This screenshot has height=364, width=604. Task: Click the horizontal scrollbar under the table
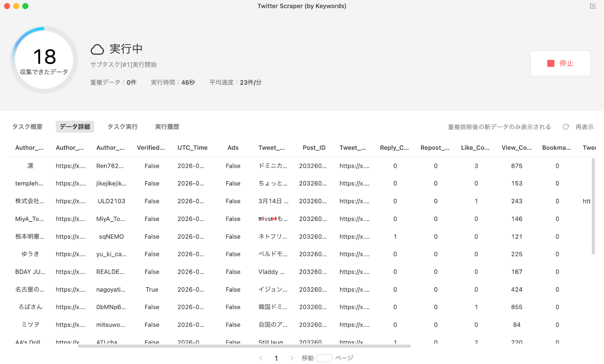pos(244,346)
